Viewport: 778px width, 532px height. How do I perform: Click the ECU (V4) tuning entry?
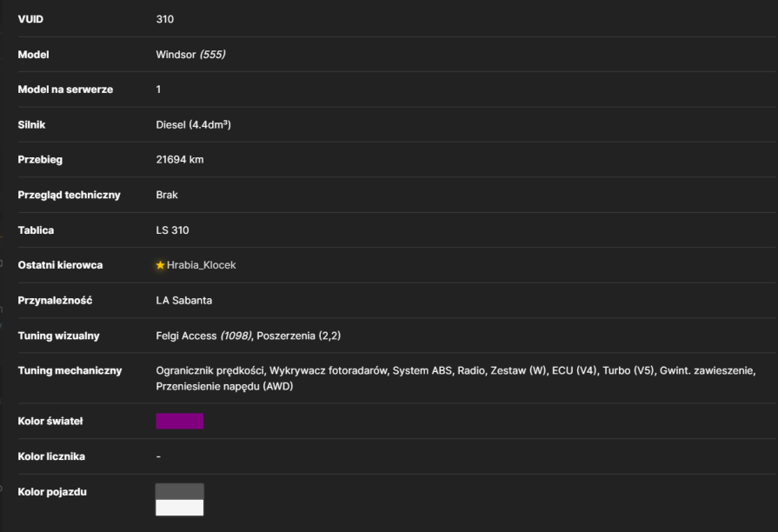(x=575, y=370)
